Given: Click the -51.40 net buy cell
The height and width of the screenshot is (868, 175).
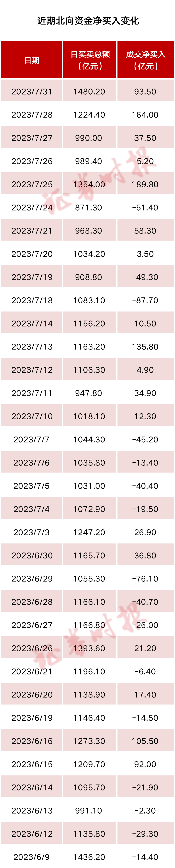Looking at the screenshot, I should click(145, 208).
